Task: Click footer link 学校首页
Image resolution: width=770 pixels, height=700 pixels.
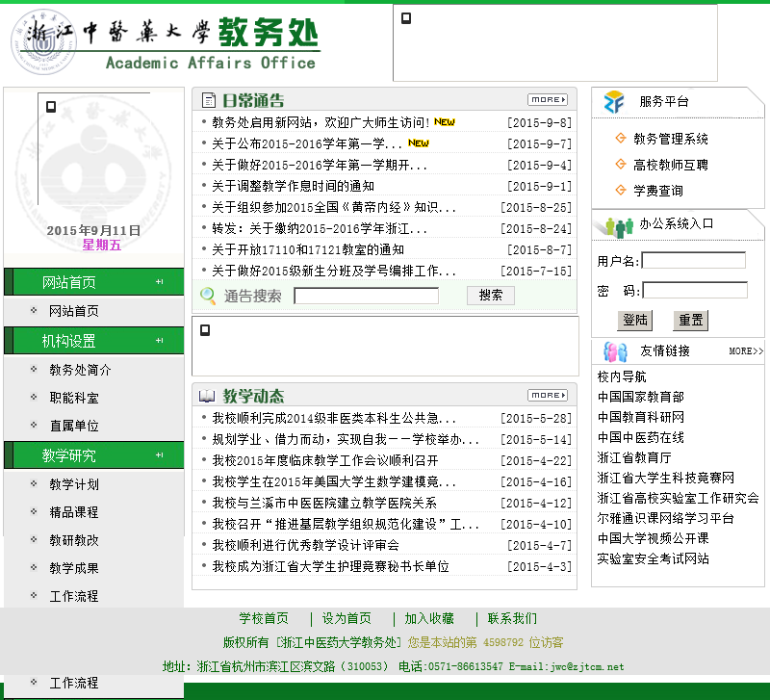Action: point(264,618)
